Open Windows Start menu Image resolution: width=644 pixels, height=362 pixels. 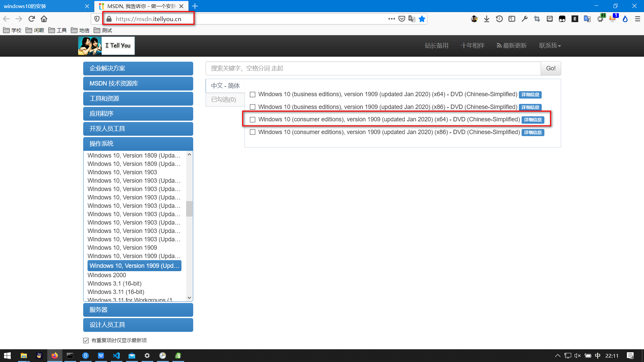coord(7,356)
